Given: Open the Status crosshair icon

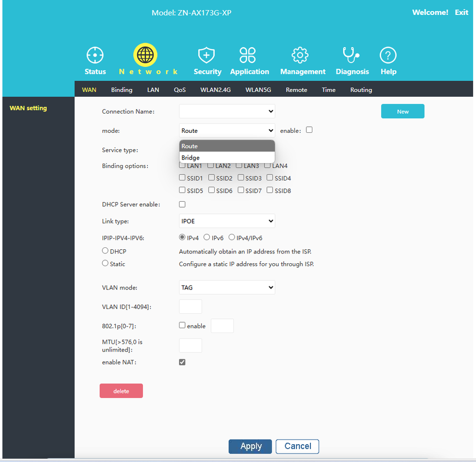Looking at the screenshot, I should 95,55.
